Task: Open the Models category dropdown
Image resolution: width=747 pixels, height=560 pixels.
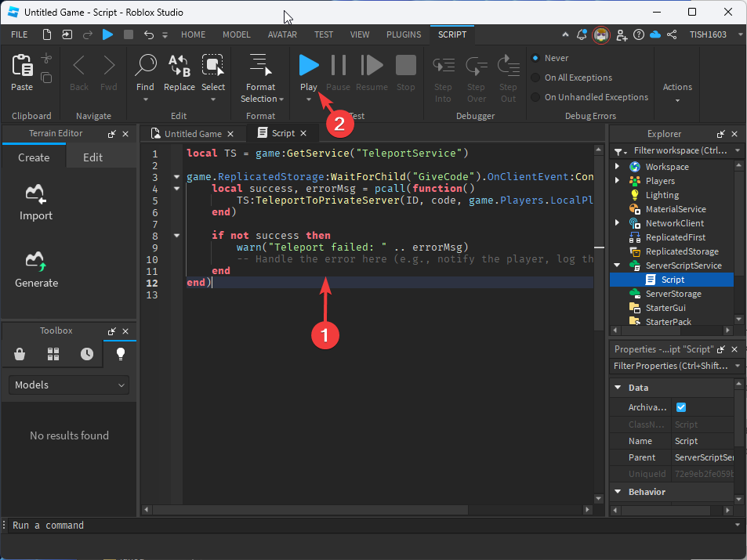Action: [69, 385]
